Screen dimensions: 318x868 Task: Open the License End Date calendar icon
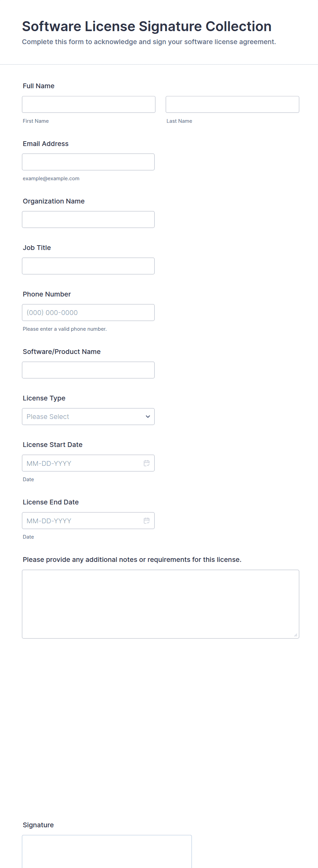[x=147, y=521]
